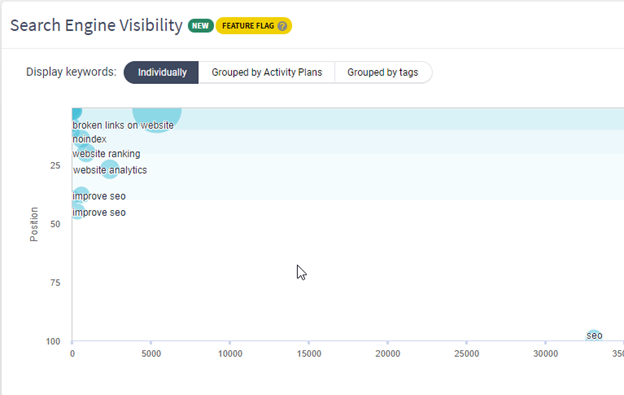The height and width of the screenshot is (395, 624).
Task: Click the Search Engine Visibility heading
Action: click(x=96, y=25)
